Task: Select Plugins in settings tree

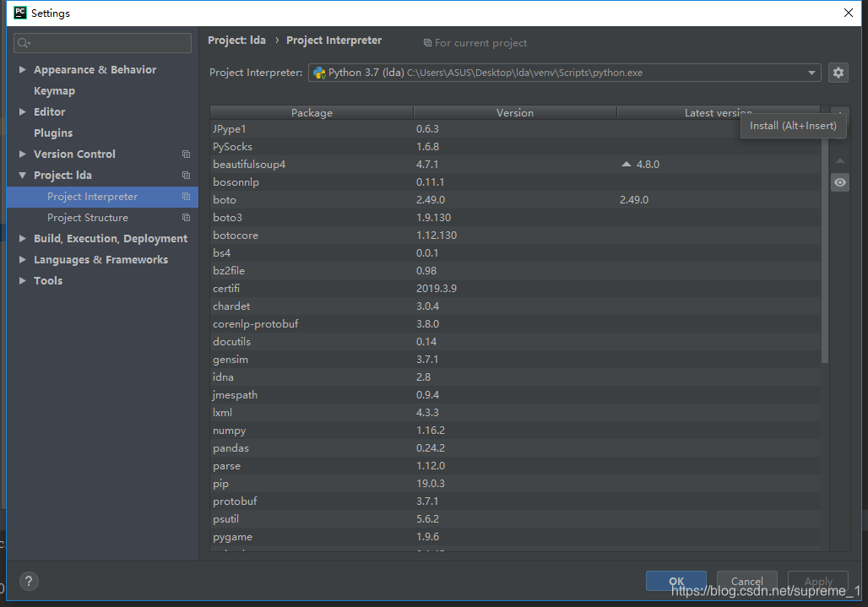Action: click(x=53, y=133)
